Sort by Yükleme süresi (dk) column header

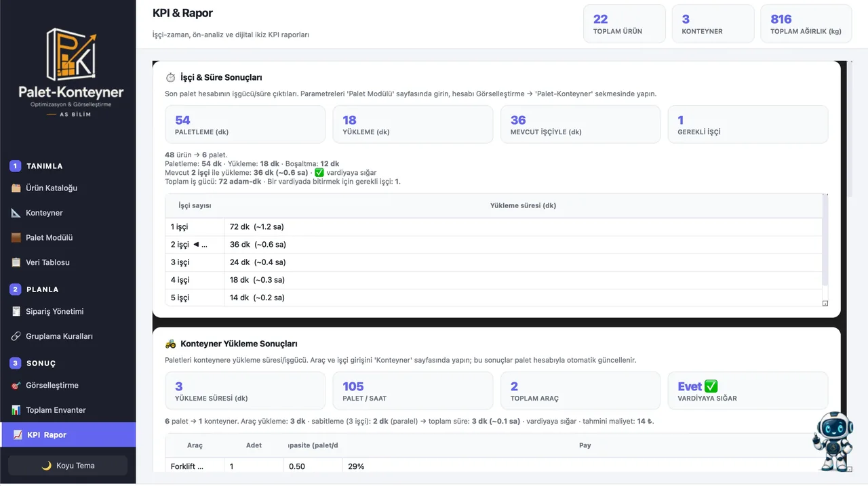click(x=523, y=205)
